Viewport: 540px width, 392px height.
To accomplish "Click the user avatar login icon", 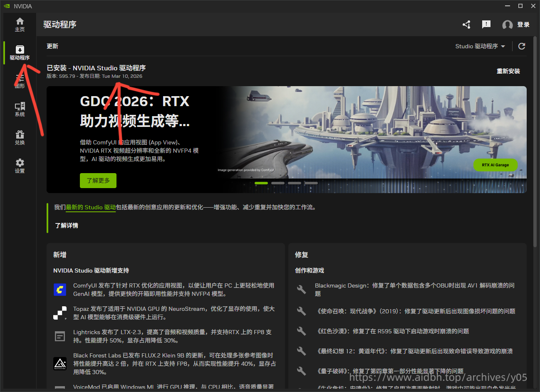I will (x=507, y=25).
